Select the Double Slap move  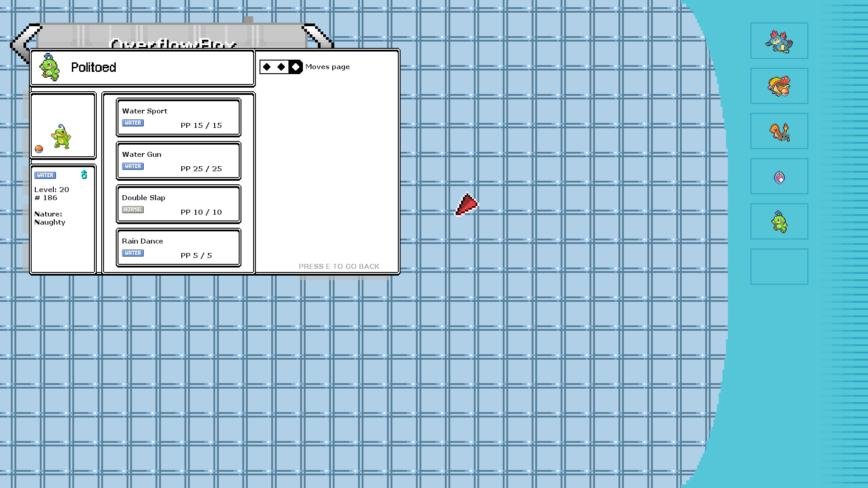click(179, 204)
